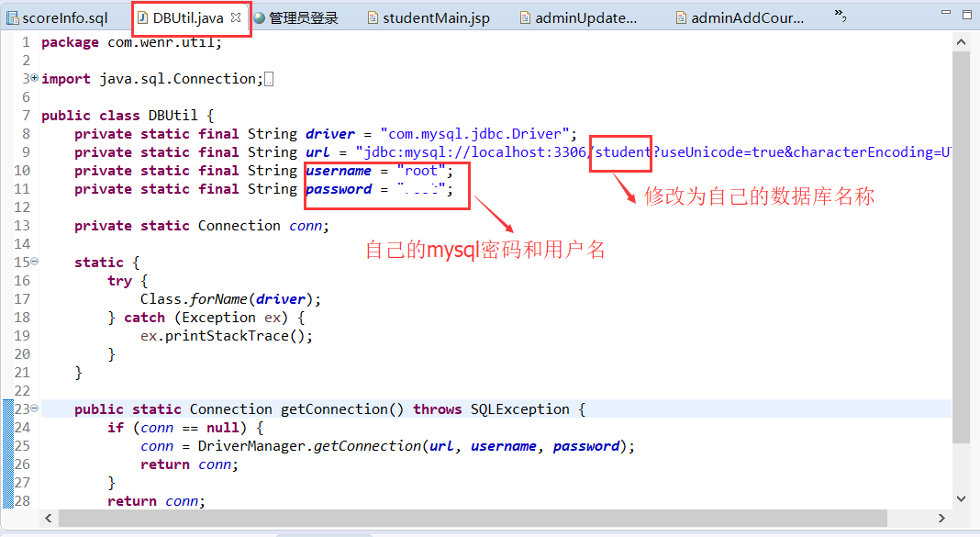Open hidden editor tabs via the chevron
This screenshot has height=537, width=980.
tap(838, 13)
